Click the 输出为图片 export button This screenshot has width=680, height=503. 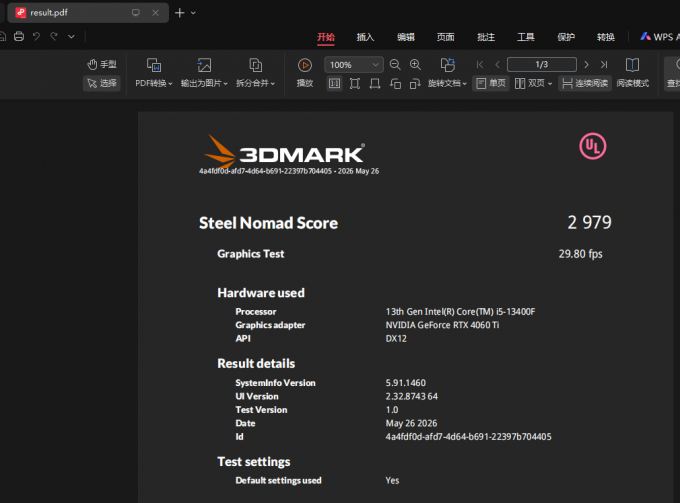point(204,73)
